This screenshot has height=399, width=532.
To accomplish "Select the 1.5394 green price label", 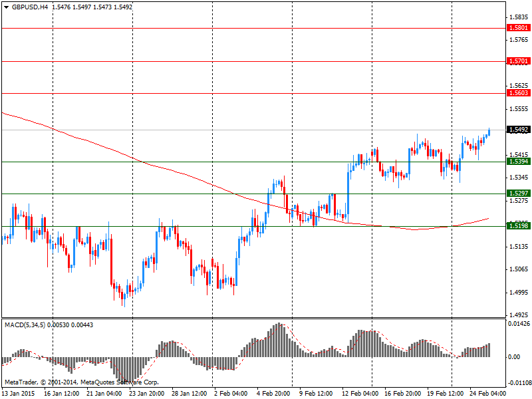I will coord(519,162).
